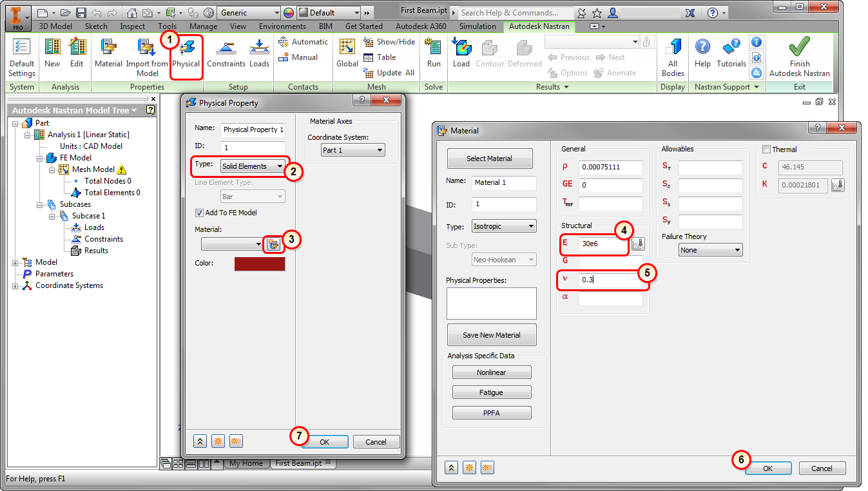Finish Autodesk Nastran with the green checkmark

coord(800,57)
